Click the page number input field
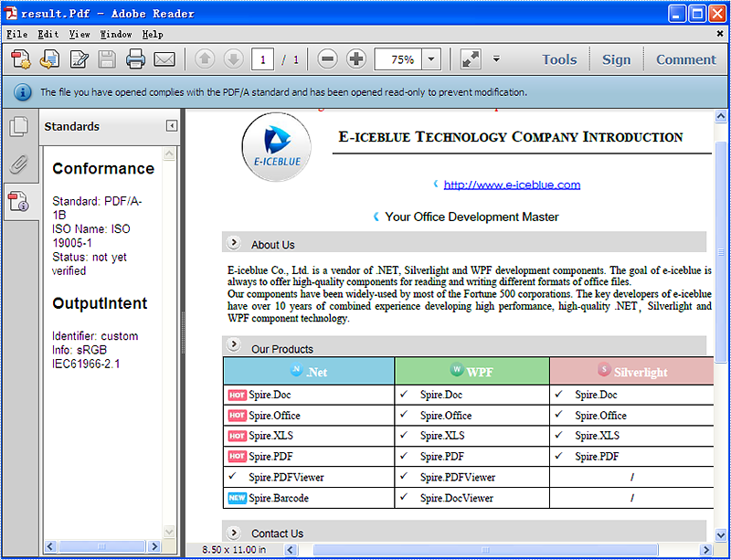 262,59
